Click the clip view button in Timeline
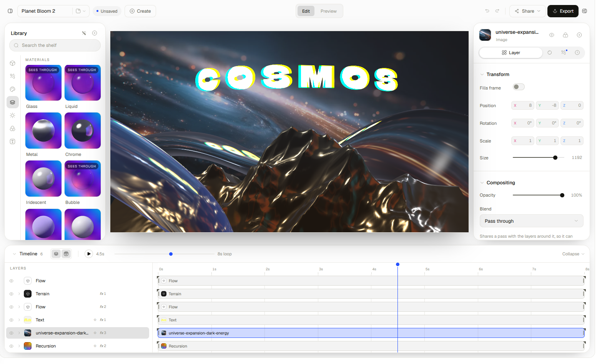Viewport: 597px width, 364px height. tap(66, 254)
